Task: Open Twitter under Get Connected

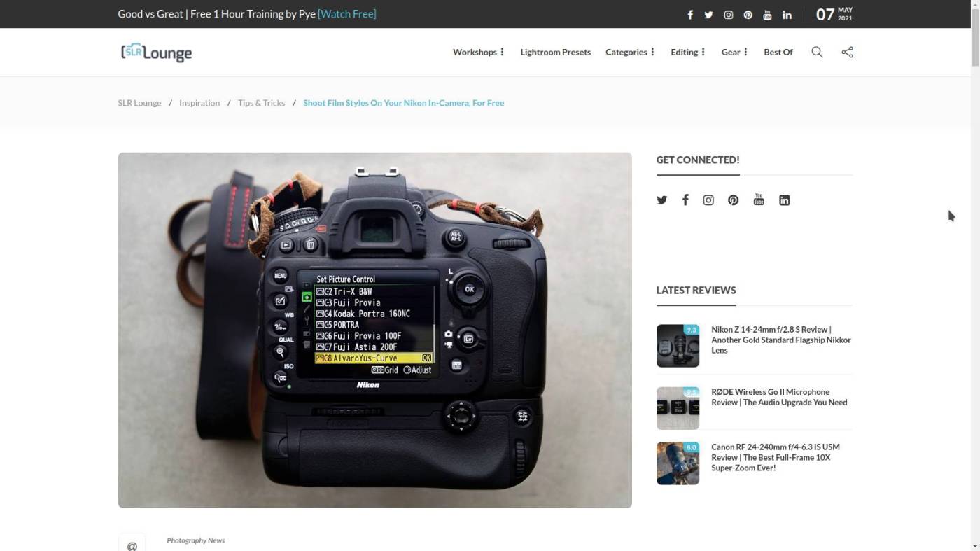Action: (x=661, y=200)
